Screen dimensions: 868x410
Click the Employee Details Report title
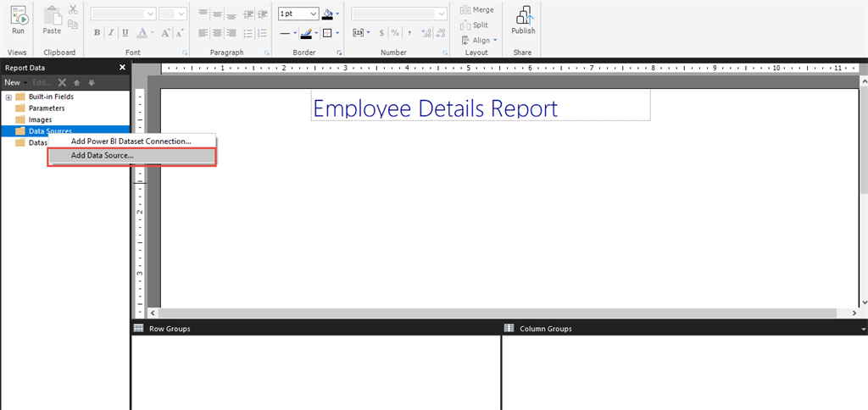tap(435, 108)
